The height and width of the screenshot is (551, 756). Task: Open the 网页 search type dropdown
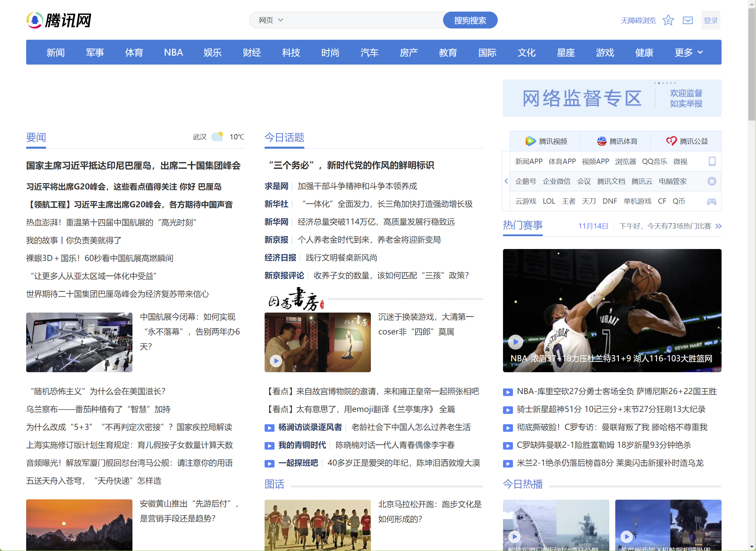point(271,20)
